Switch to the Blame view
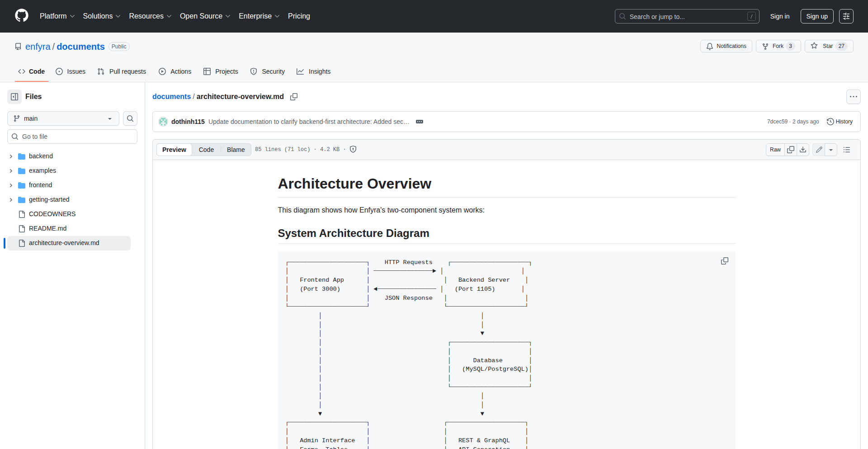Viewport: 868px width, 449px height. pyautogui.click(x=236, y=150)
